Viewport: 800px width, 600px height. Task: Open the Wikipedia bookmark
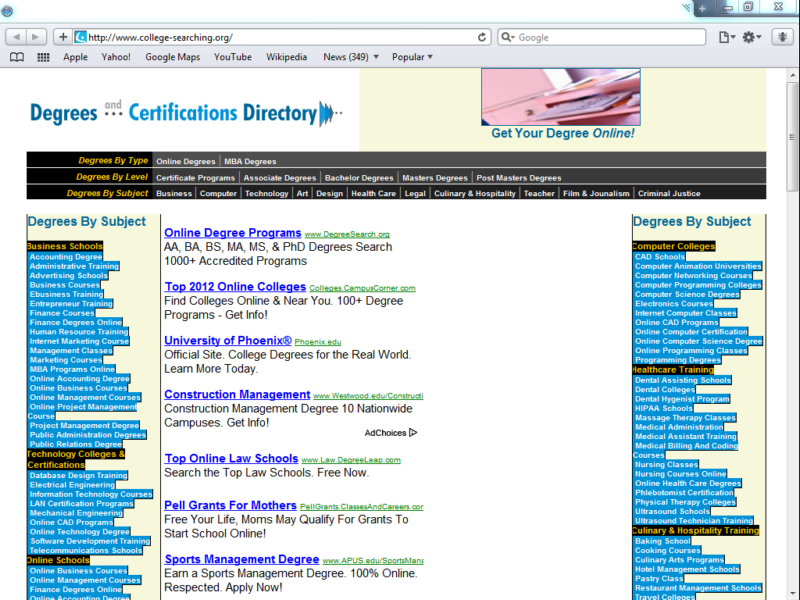[x=286, y=57]
